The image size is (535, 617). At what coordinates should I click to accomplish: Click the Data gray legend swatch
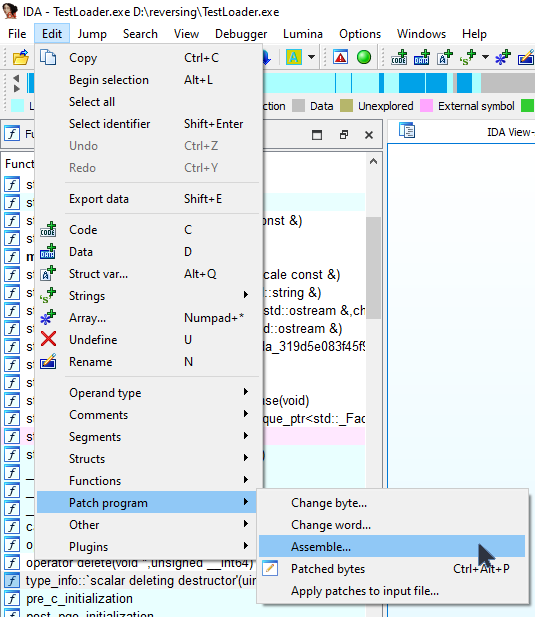pos(299,105)
